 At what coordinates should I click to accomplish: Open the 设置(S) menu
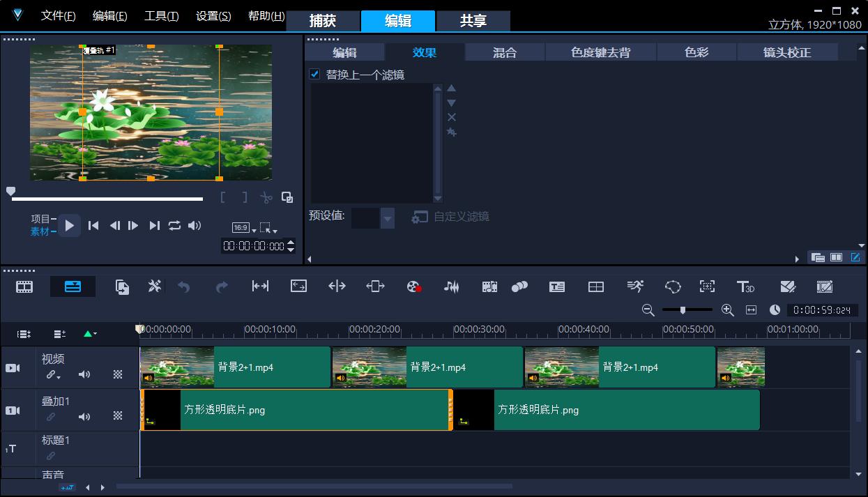[213, 16]
